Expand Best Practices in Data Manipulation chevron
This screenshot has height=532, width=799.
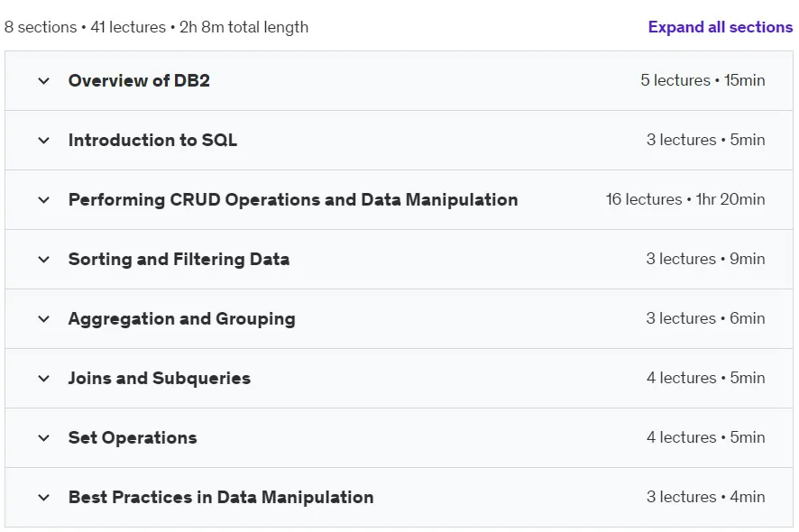click(x=44, y=498)
